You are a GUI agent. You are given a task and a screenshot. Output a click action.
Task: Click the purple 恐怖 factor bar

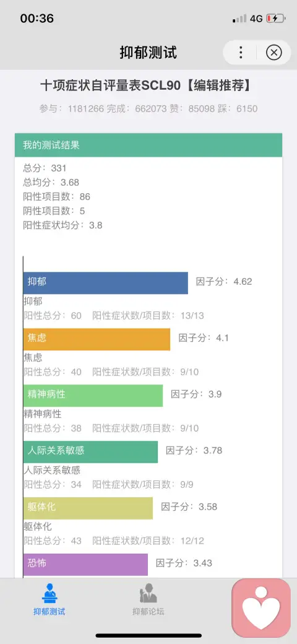coord(86,564)
